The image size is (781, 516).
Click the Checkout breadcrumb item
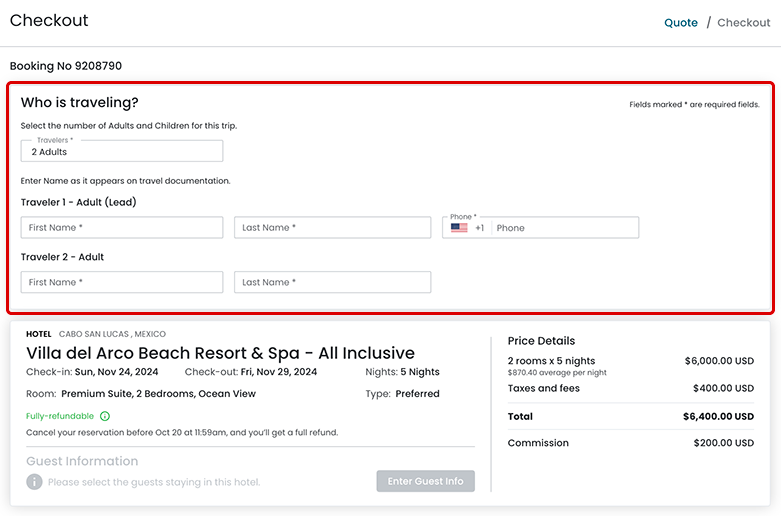click(744, 23)
